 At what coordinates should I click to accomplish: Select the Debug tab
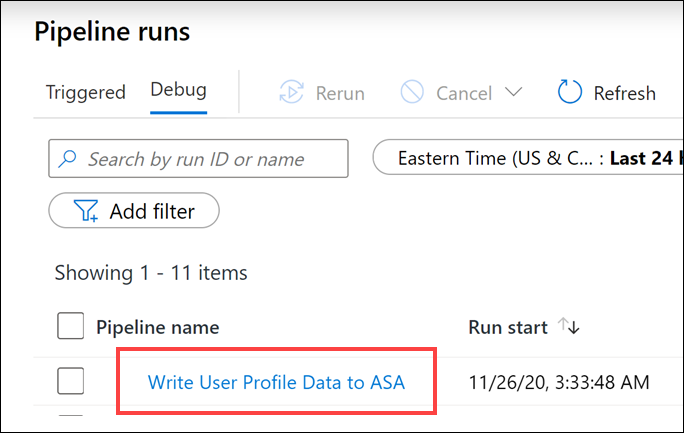178,90
